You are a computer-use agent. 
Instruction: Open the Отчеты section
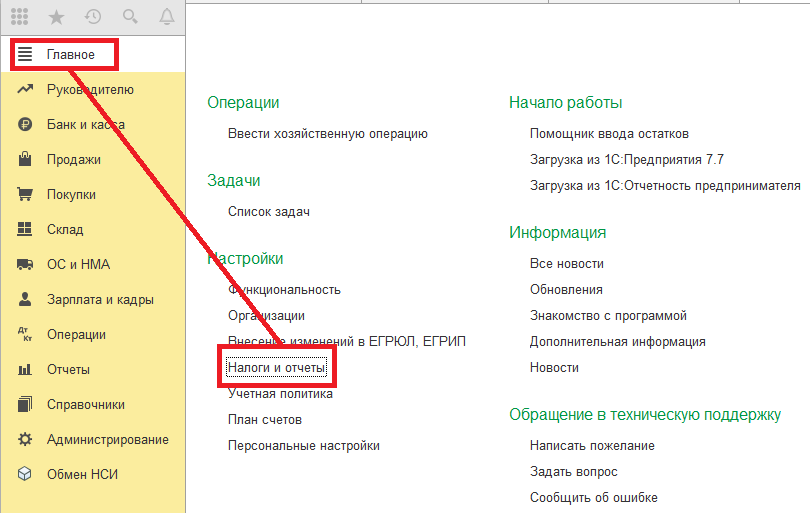[68, 369]
